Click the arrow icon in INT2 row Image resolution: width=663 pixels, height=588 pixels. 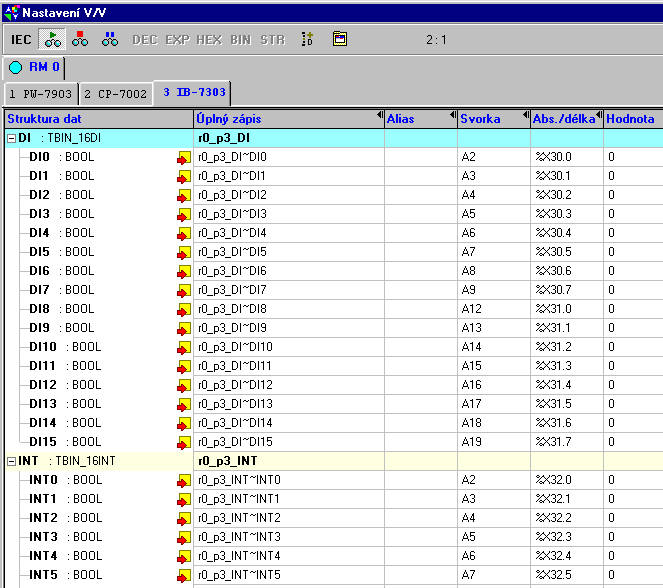tap(184, 519)
